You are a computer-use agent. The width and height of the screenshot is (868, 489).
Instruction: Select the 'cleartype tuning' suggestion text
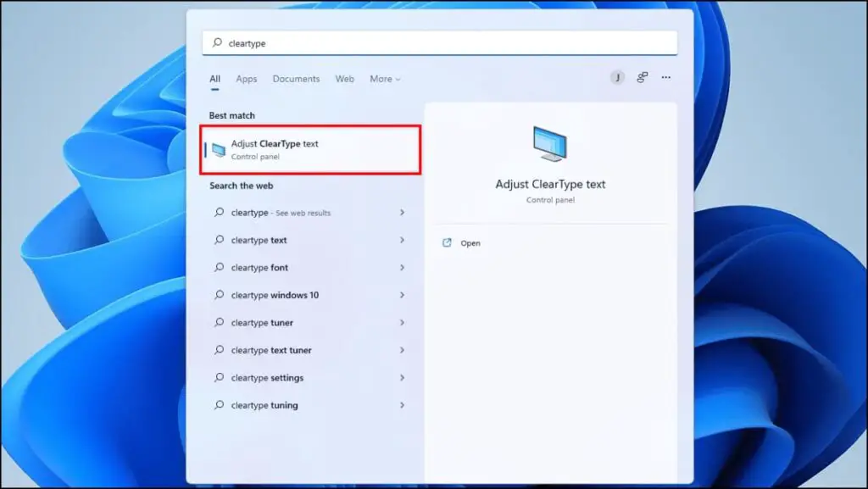tap(264, 405)
